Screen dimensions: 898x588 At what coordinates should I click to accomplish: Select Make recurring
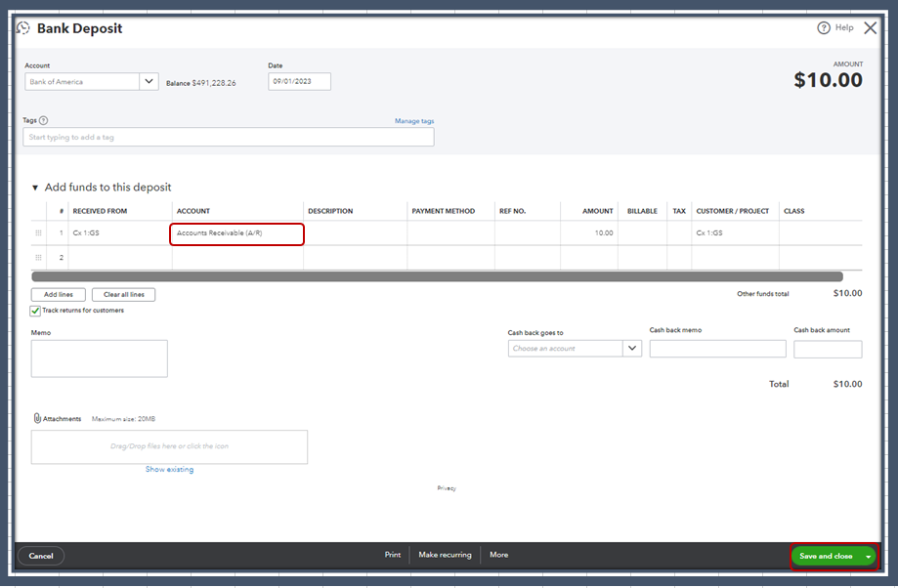(445, 554)
